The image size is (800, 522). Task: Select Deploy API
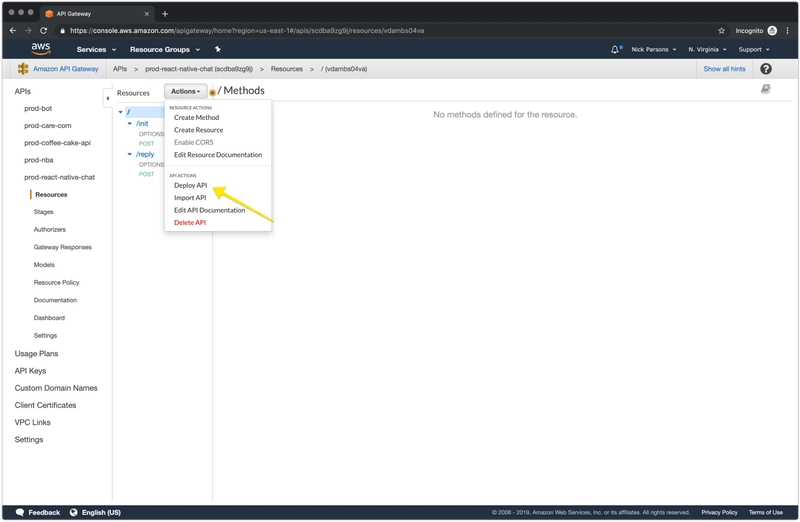point(190,185)
